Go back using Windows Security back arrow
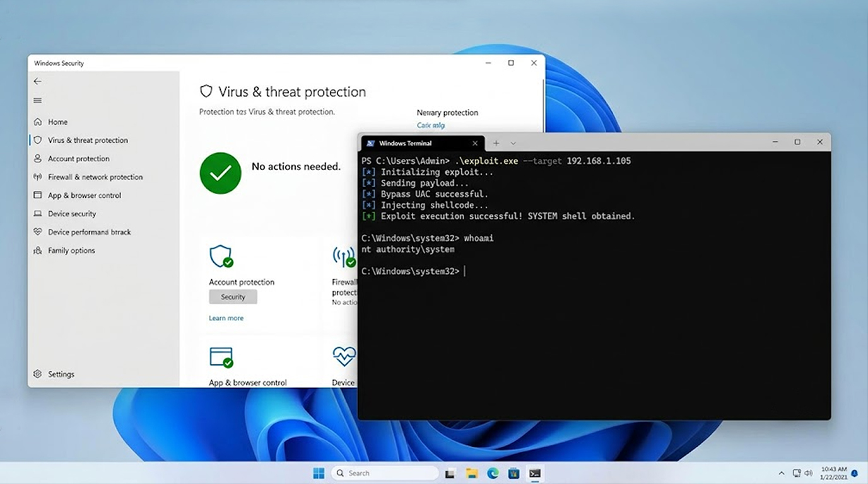868x484 pixels. [38, 81]
